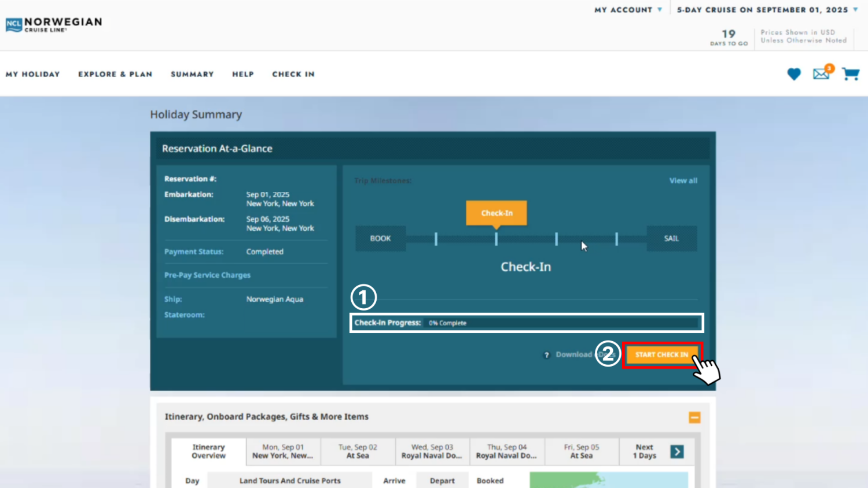Select the Tue, Sep 02 At Sea tab
Image resolution: width=868 pixels, height=488 pixels.
358,452
